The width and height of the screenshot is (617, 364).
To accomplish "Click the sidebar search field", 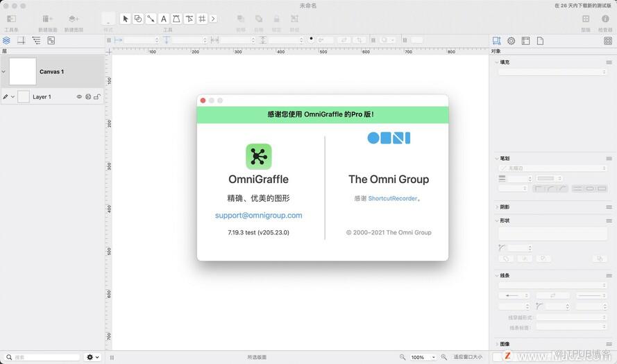I will coord(42,357).
